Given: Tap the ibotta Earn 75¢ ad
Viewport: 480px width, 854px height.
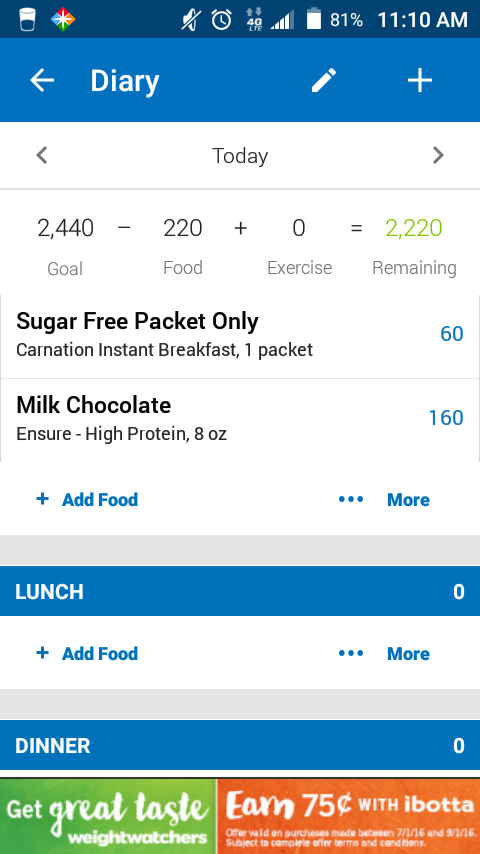Looking at the screenshot, I should [x=349, y=816].
